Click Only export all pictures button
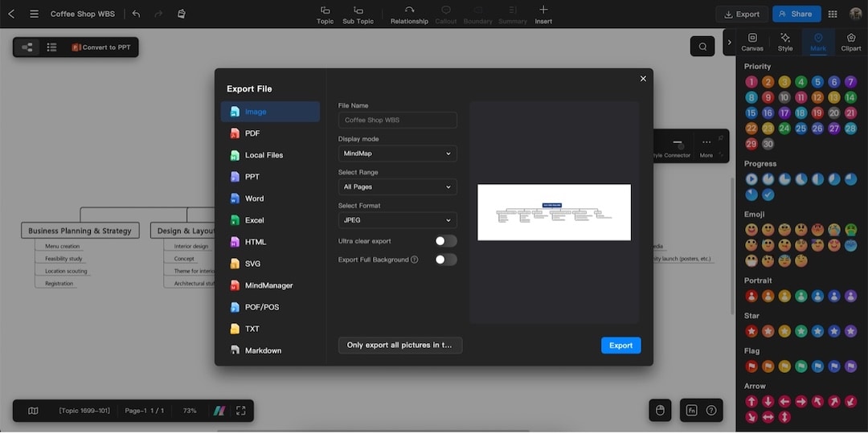Image resolution: width=868 pixels, height=434 pixels. [x=399, y=345]
